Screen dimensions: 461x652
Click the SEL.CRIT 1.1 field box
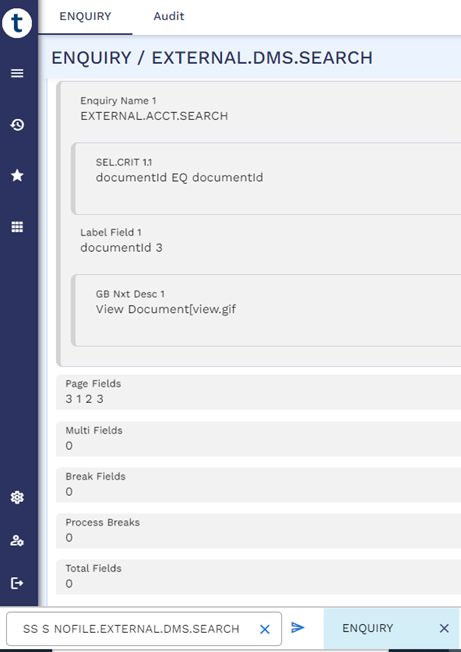point(266,178)
